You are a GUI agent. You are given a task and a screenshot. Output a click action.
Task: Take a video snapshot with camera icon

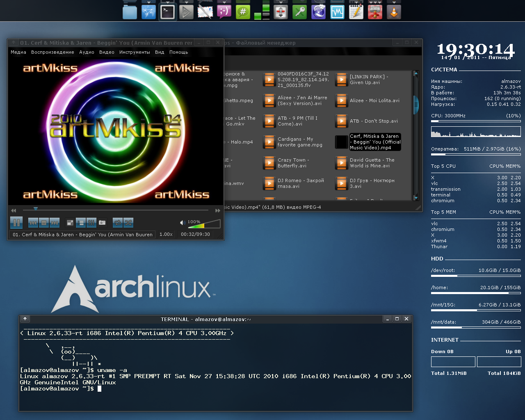pyautogui.click(x=102, y=223)
